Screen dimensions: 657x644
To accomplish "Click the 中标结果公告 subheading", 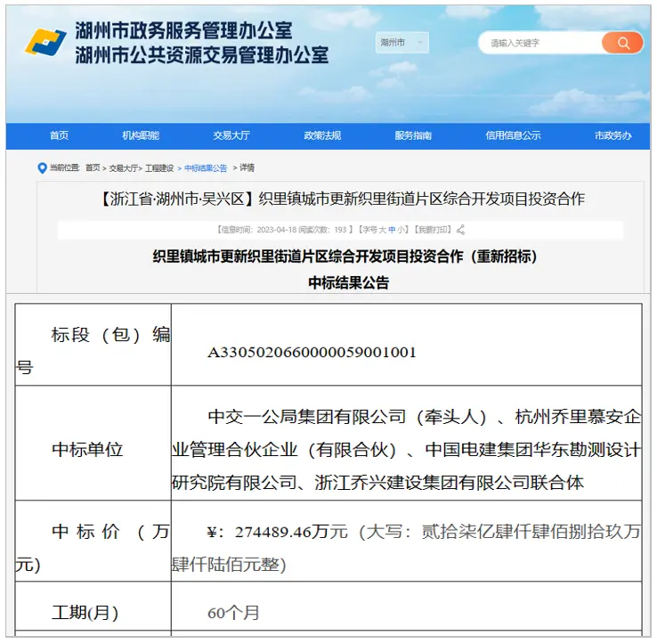I will pos(349,282).
